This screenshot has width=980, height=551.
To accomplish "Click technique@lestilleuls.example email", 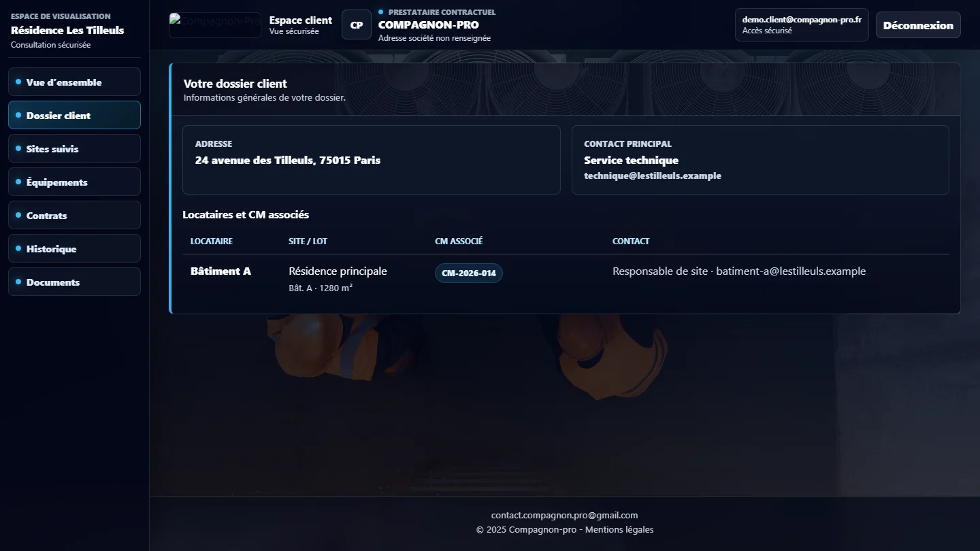I will [653, 176].
